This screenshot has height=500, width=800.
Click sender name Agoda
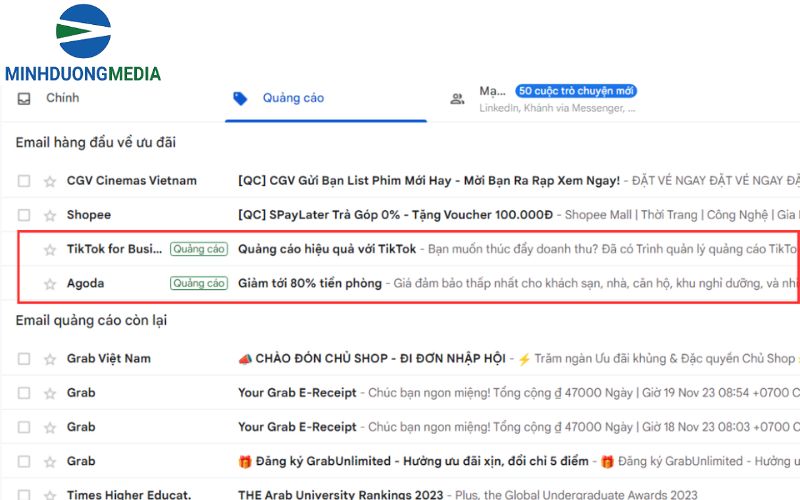point(85,283)
